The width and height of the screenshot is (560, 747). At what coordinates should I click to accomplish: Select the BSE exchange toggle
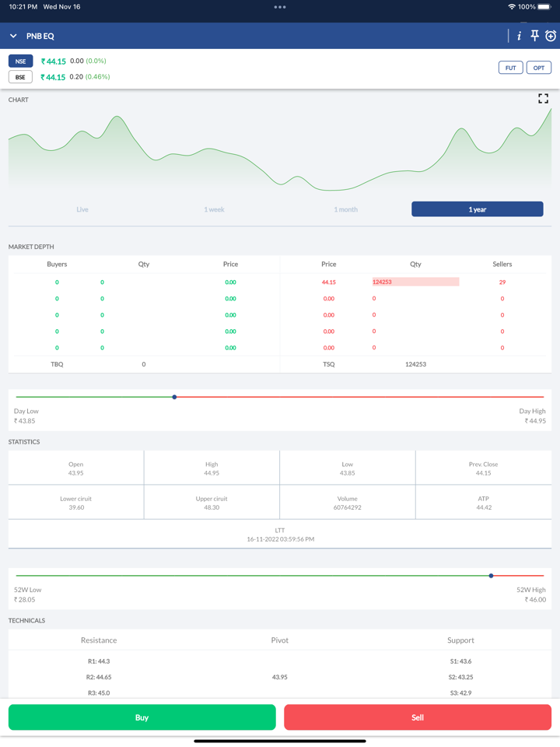click(x=20, y=77)
